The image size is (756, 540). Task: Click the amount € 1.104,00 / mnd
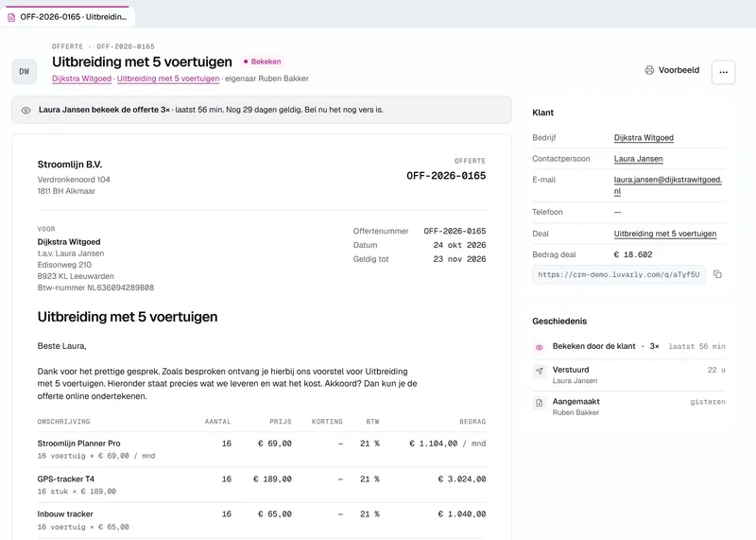(x=447, y=444)
